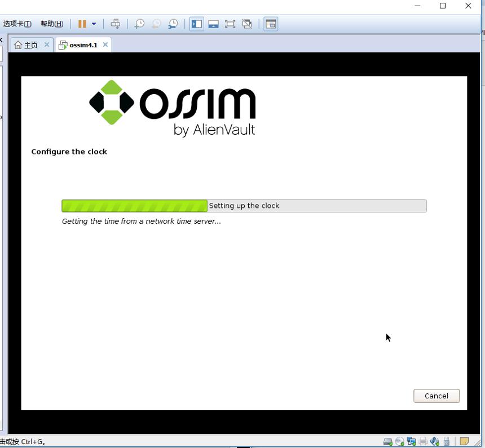485x448 pixels.
Task: Click the Setting up the clock progress bar
Action: coord(244,206)
